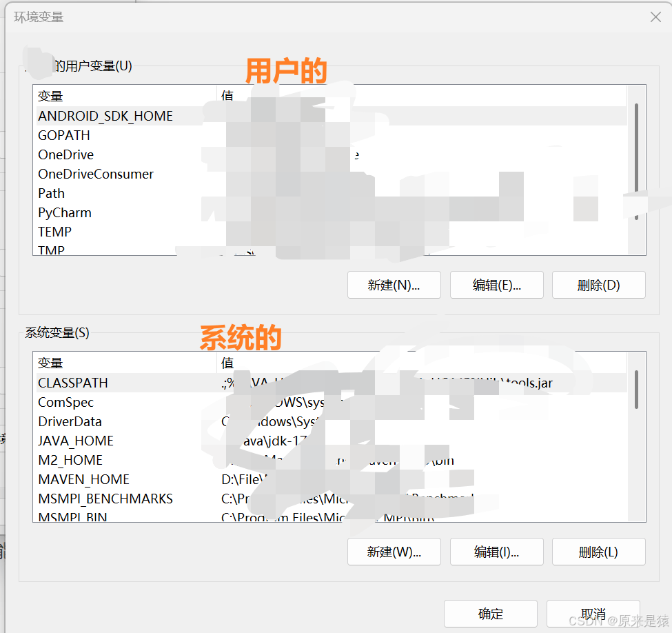Click 新建(W)... for system variables

(394, 552)
